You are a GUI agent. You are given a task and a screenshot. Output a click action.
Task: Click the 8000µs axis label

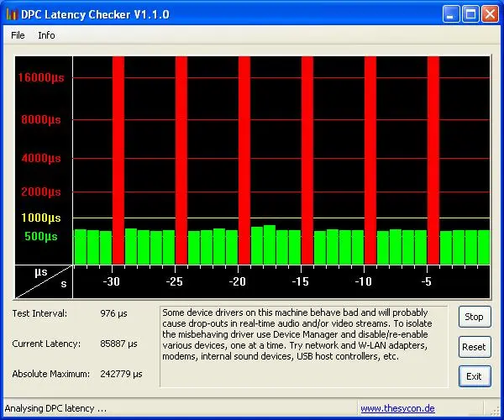coord(41,120)
